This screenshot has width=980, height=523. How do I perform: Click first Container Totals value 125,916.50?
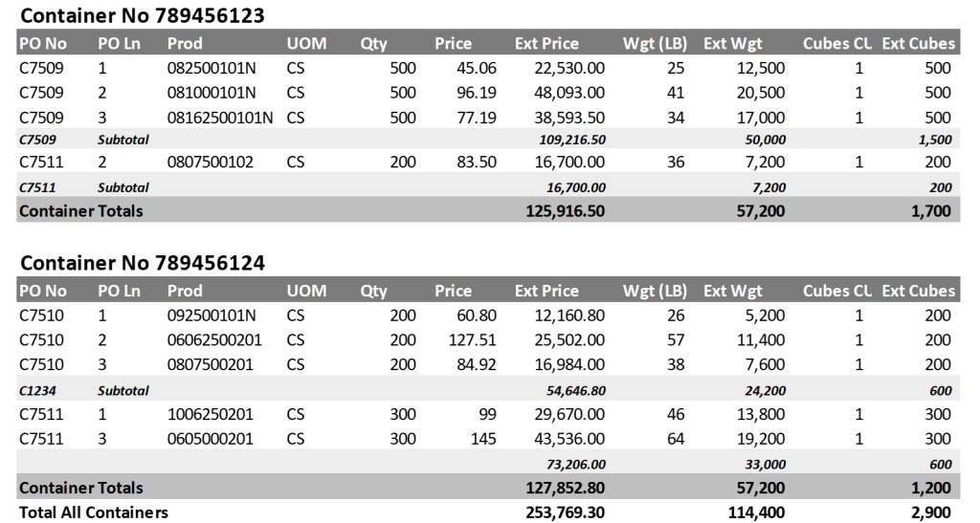click(566, 211)
